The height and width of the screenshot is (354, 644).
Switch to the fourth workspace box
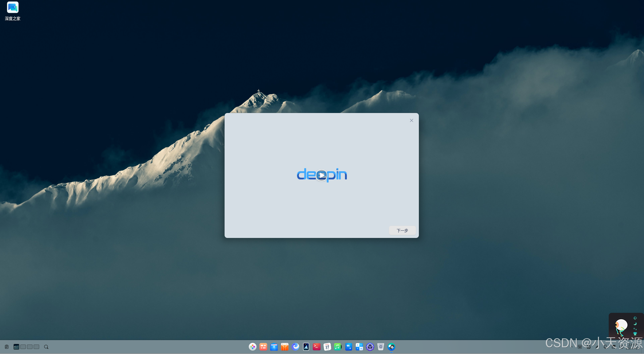pos(36,347)
